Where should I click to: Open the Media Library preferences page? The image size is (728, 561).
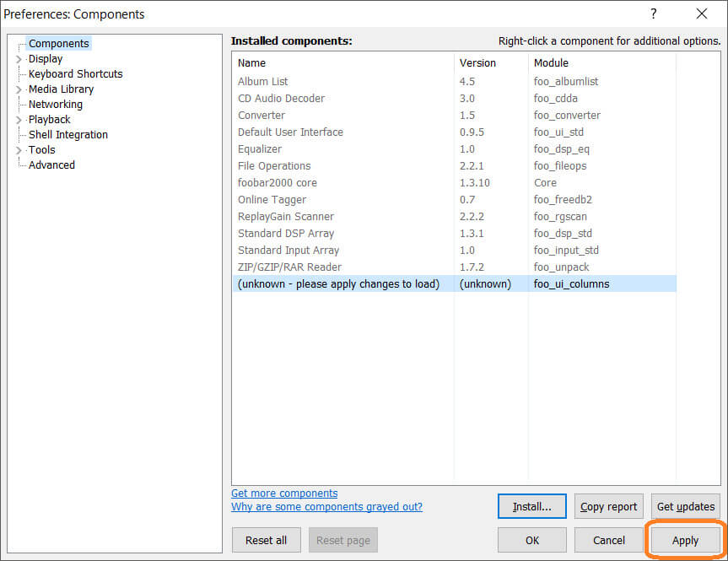point(61,89)
